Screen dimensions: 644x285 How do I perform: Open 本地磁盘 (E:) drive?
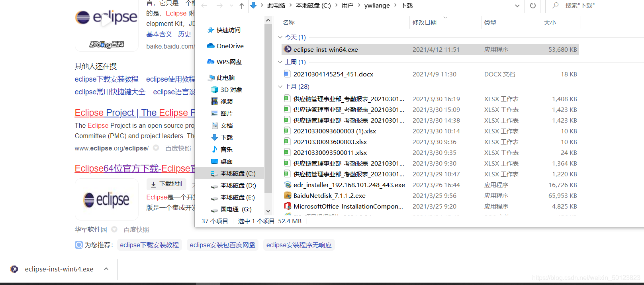click(238, 197)
